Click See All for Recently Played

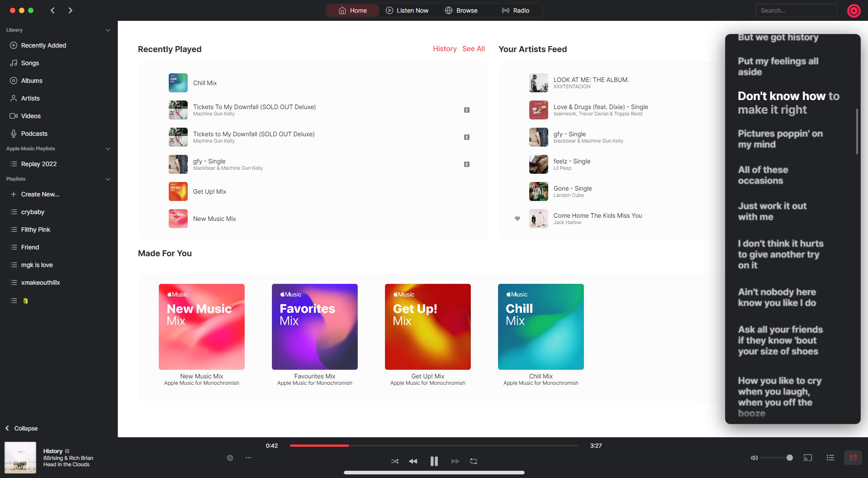coord(474,49)
